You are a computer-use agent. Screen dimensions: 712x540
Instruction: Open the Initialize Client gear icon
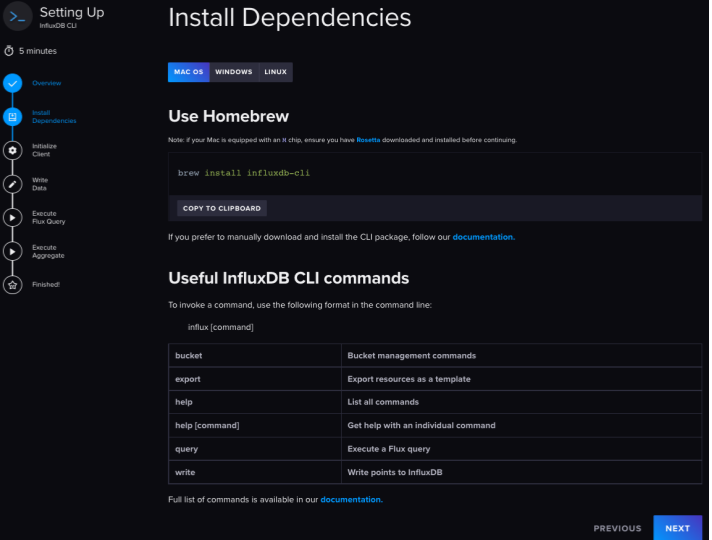tap(13, 150)
